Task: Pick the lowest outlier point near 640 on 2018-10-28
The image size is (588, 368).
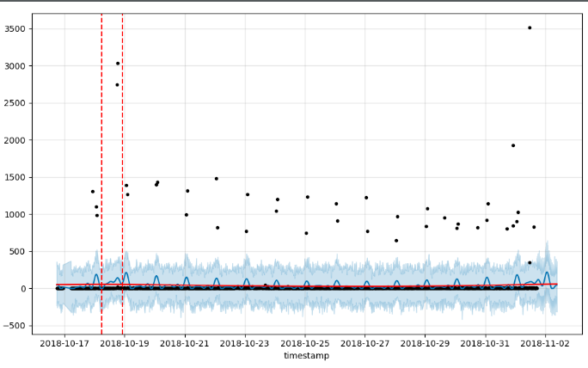Action: (396, 241)
